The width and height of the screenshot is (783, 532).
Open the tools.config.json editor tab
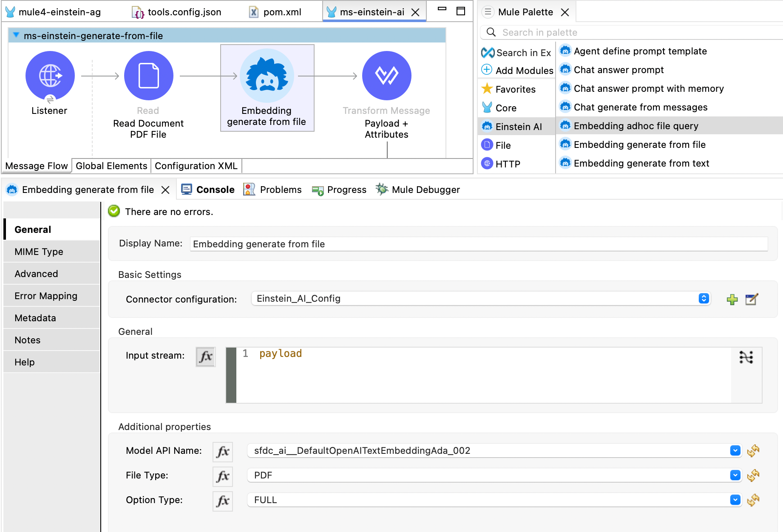click(177, 12)
